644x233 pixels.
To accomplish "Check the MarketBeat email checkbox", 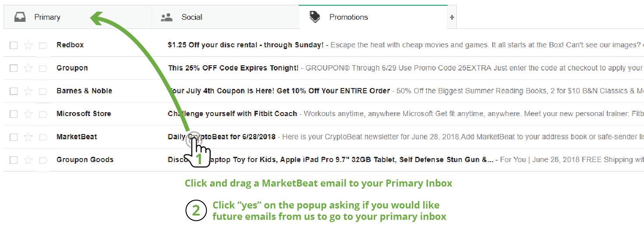I will pos(14,137).
